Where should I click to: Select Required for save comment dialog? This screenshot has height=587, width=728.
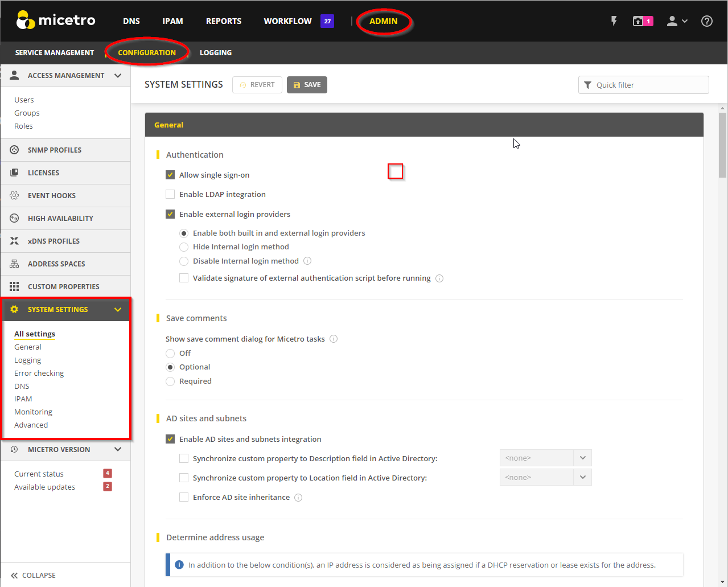(x=170, y=381)
